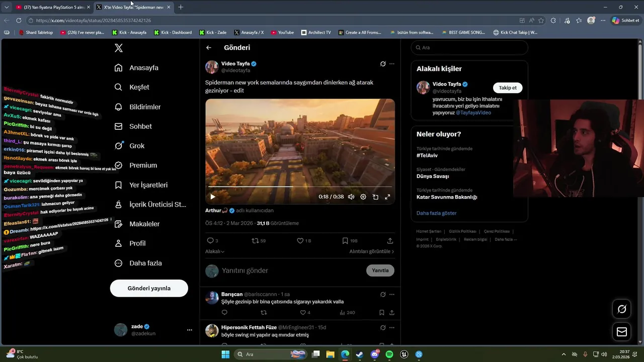Screen dimensions: 644x362
Task: Repost Barışcan's reply
Action: pyautogui.click(x=263, y=313)
